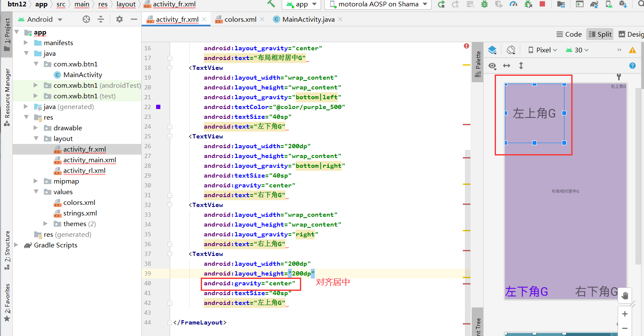Toggle the blue layers icon in design toolbar

coord(493,50)
